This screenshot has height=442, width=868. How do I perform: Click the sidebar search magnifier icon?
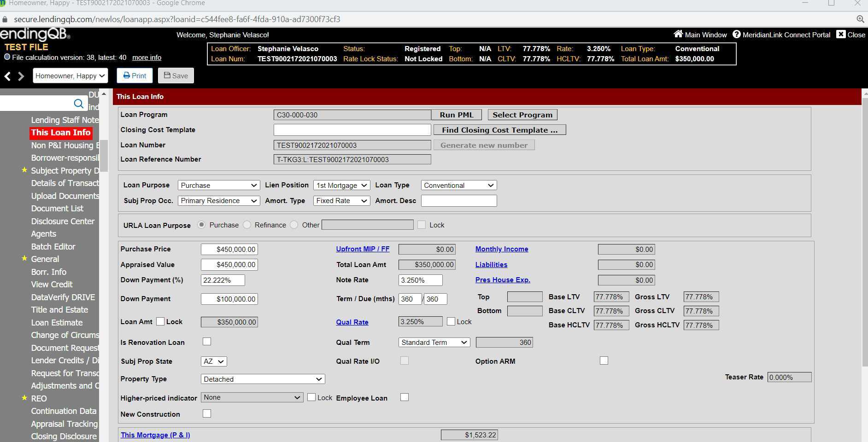[x=79, y=104]
